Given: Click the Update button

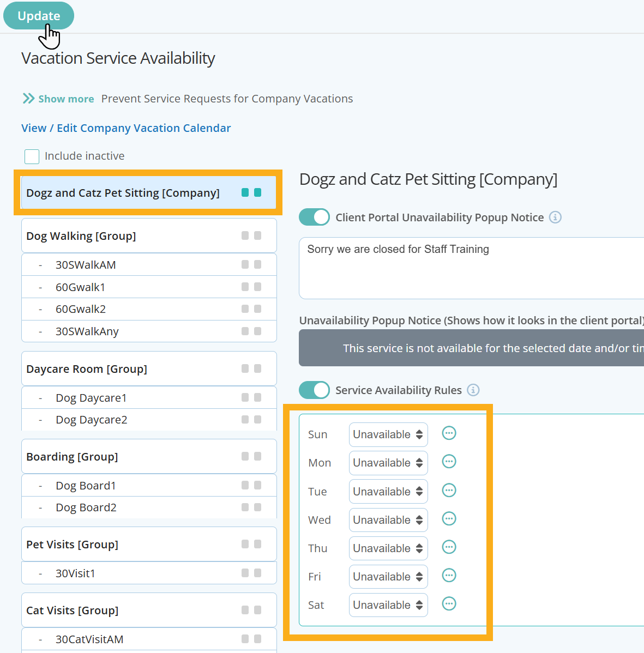Looking at the screenshot, I should [38, 15].
